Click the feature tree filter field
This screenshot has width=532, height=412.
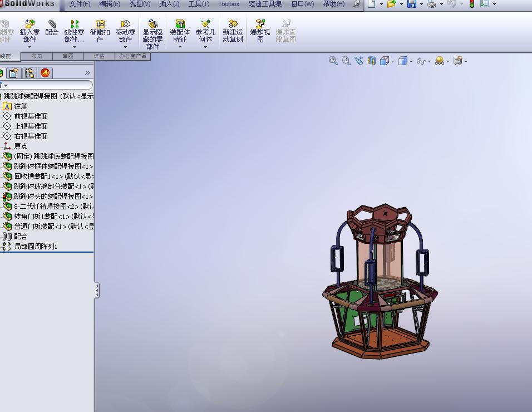[x=47, y=85]
